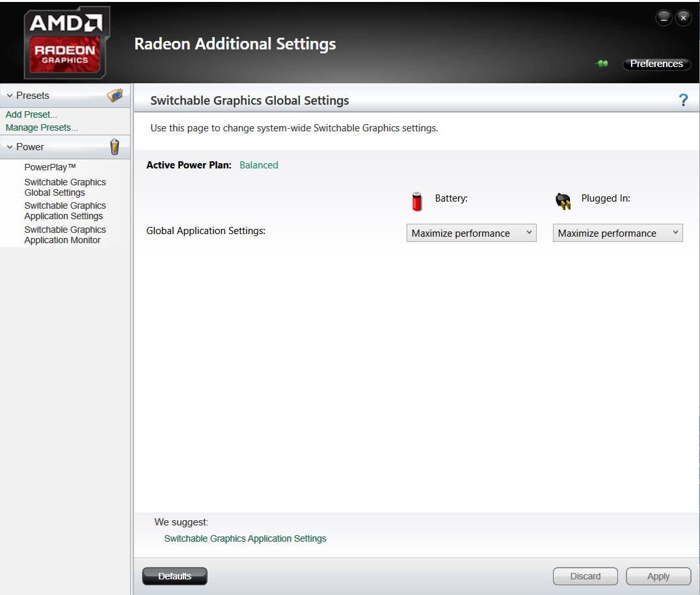700x595 pixels.
Task: Click the Manage Presets link
Action: point(42,127)
